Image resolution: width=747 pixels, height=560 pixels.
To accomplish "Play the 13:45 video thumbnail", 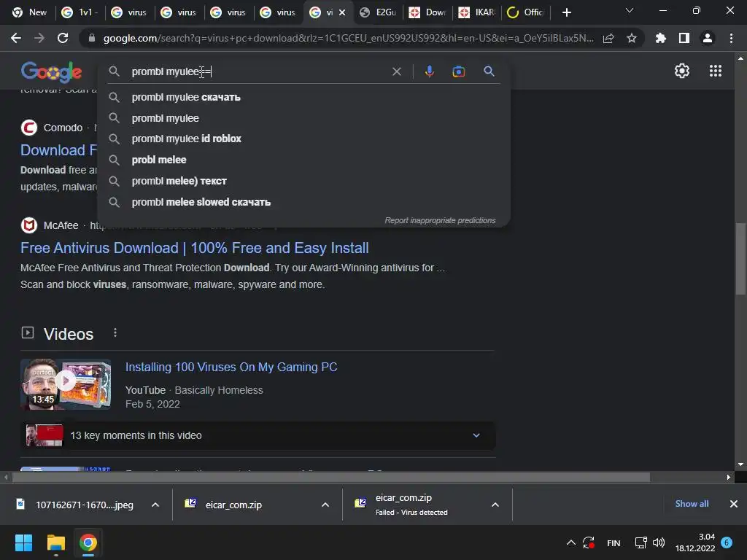I will (x=66, y=384).
